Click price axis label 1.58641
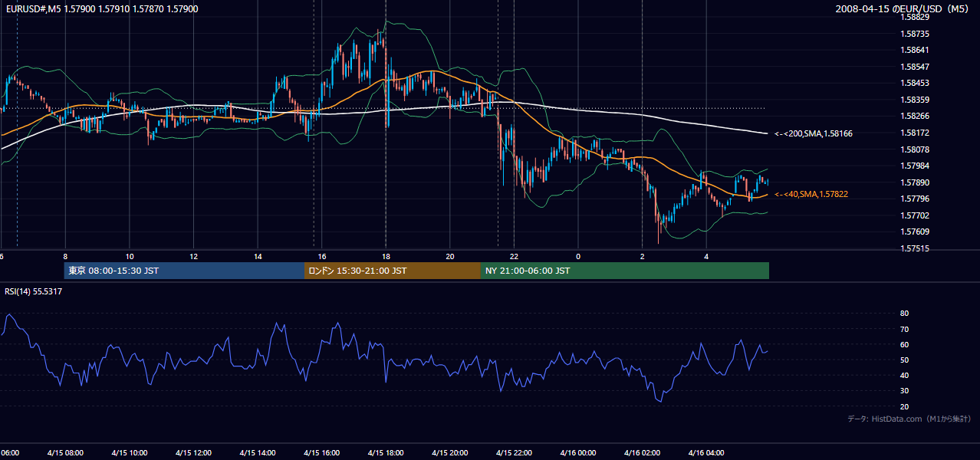The height and width of the screenshot is (460, 980). point(916,50)
